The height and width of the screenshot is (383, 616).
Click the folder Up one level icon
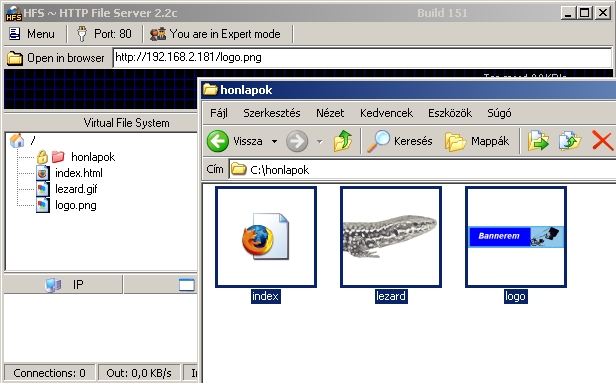tap(343, 141)
